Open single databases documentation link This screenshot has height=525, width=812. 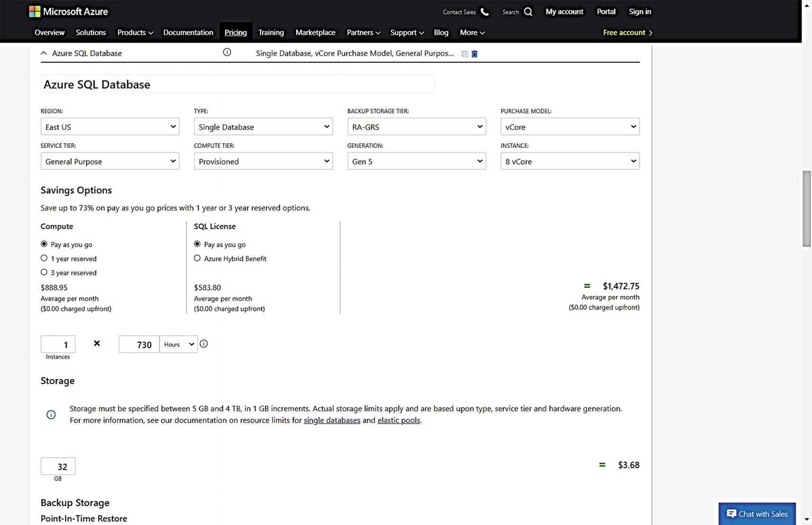coord(332,420)
